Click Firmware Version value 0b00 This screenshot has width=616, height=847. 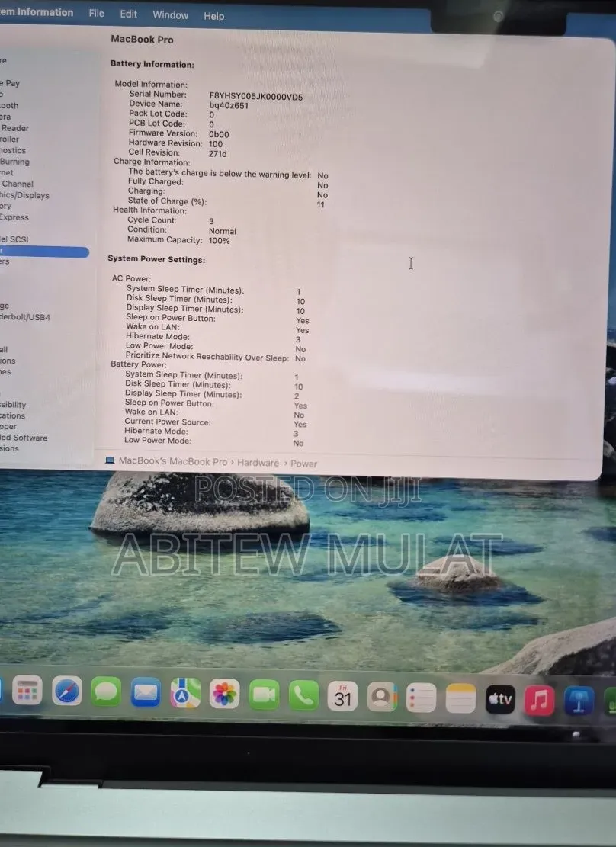219,134
